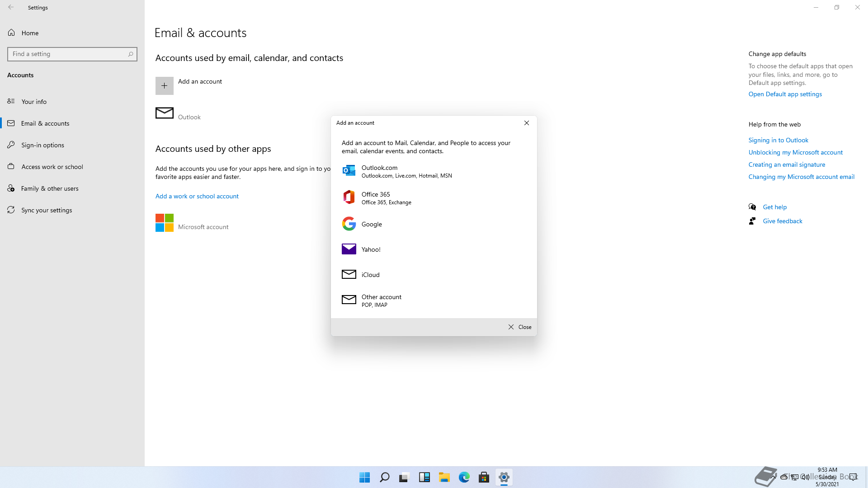
Task: Click the Close button at dialog bottom
Action: [x=520, y=327]
